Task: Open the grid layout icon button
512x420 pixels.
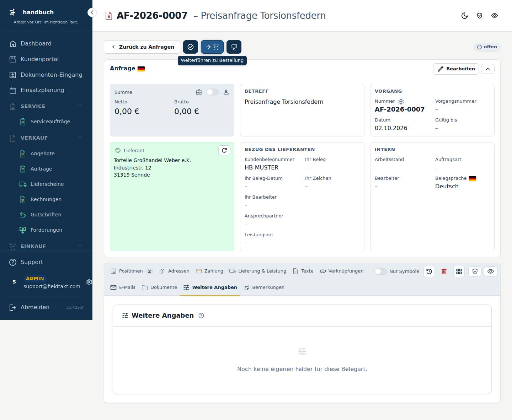Action: (459, 271)
